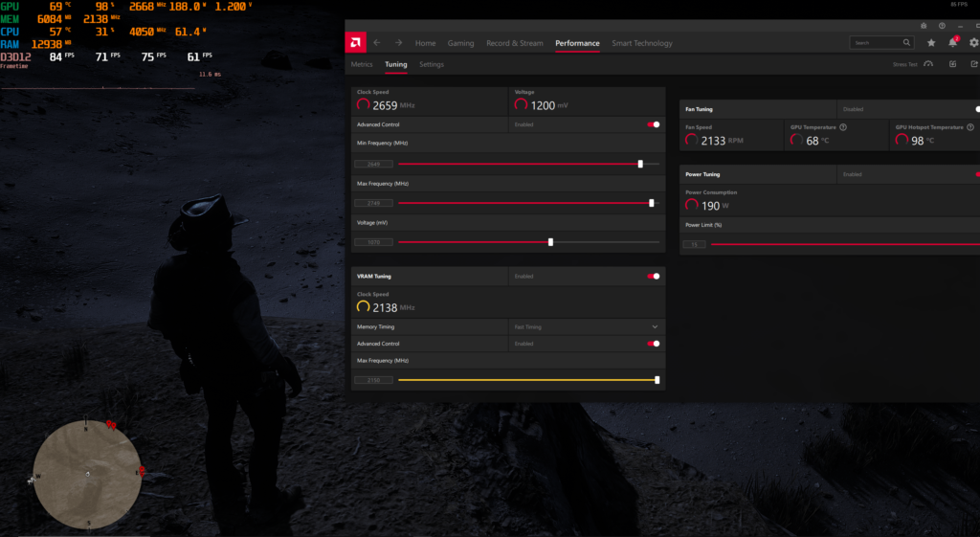Click the Power Limit slider track
Screen dimensions: 980x537
pyautogui.click(x=845, y=244)
